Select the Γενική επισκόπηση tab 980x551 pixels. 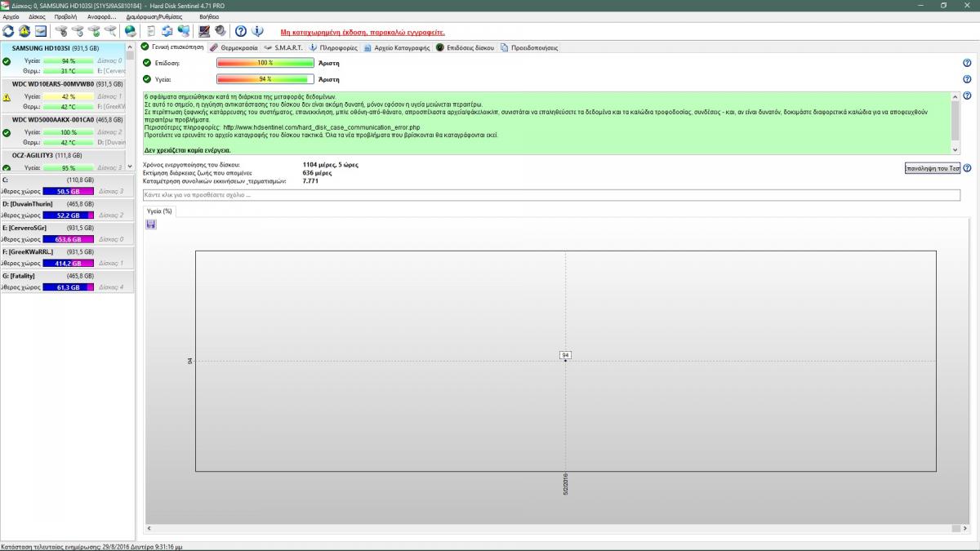point(172,47)
